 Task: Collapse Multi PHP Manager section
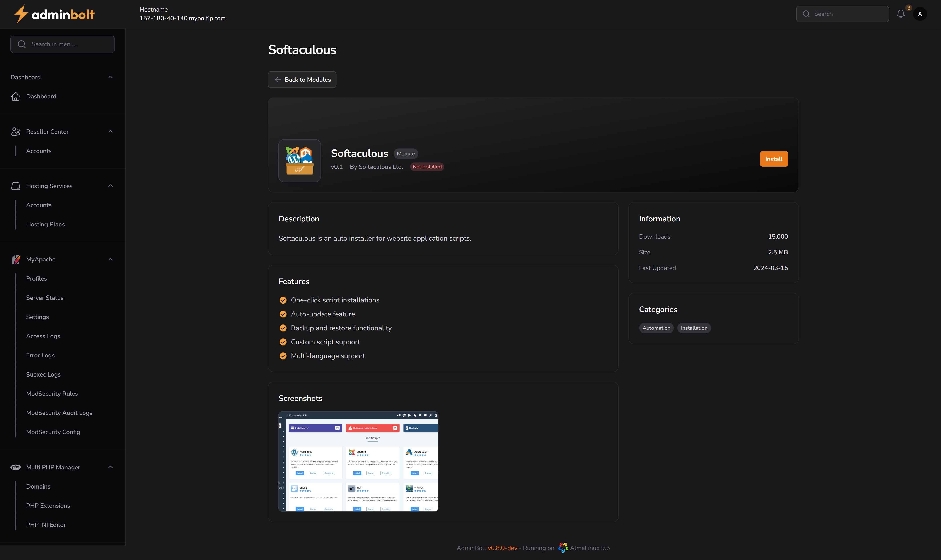(110, 467)
